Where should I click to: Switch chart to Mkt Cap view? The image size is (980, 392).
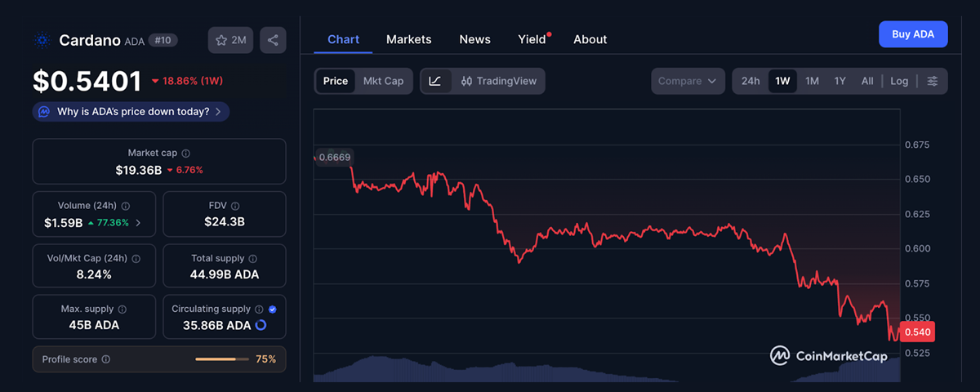point(383,81)
